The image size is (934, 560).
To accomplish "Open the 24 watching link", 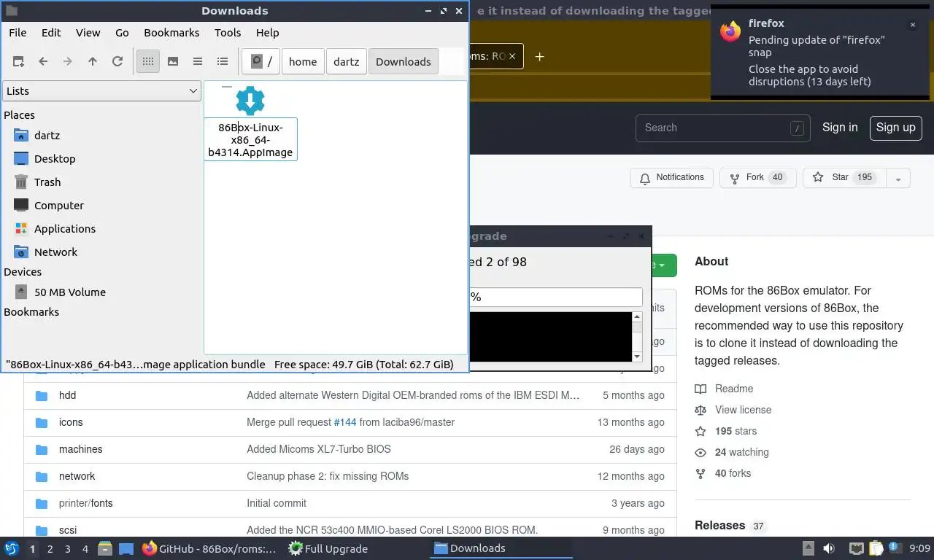I will point(741,452).
